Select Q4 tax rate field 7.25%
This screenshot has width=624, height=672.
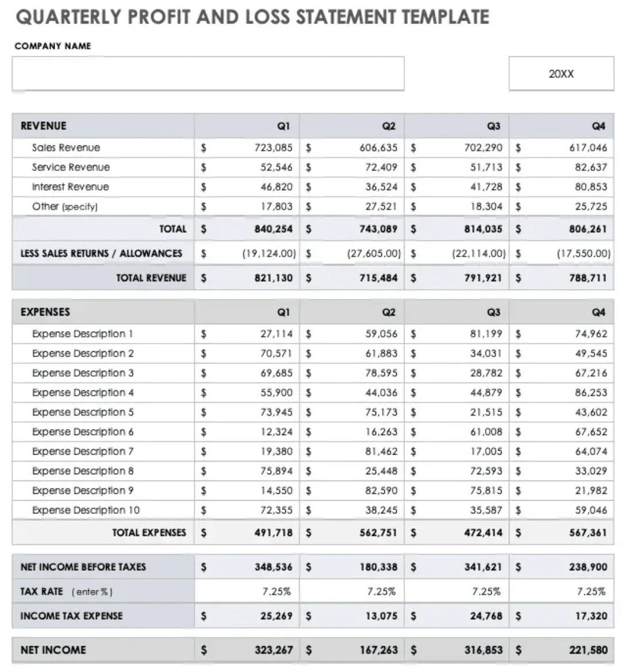561,592
